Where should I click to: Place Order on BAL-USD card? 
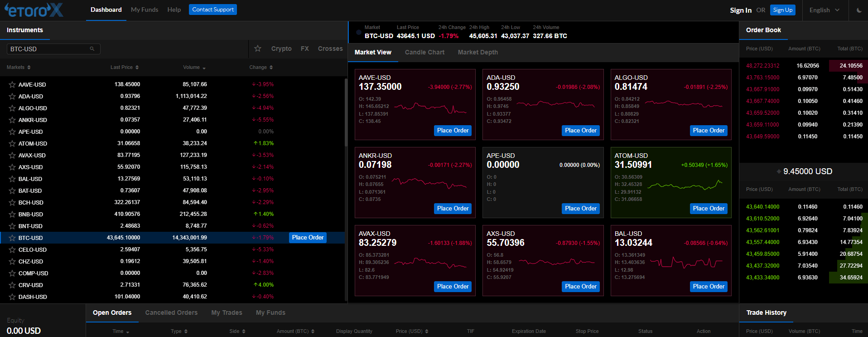(709, 287)
